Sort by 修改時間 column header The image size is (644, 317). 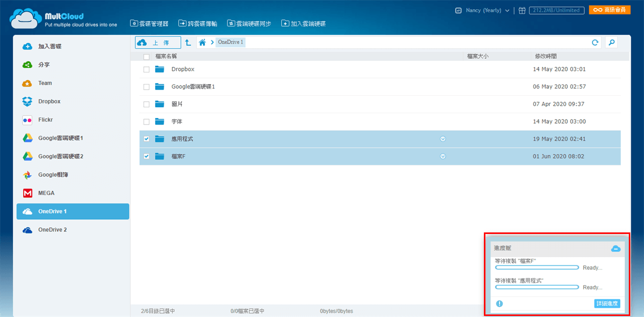[x=546, y=57]
